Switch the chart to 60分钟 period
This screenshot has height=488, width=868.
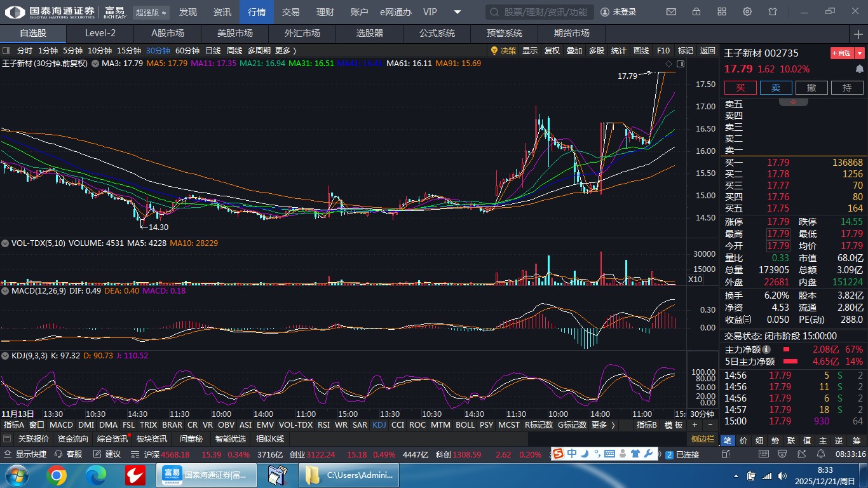point(187,50)
